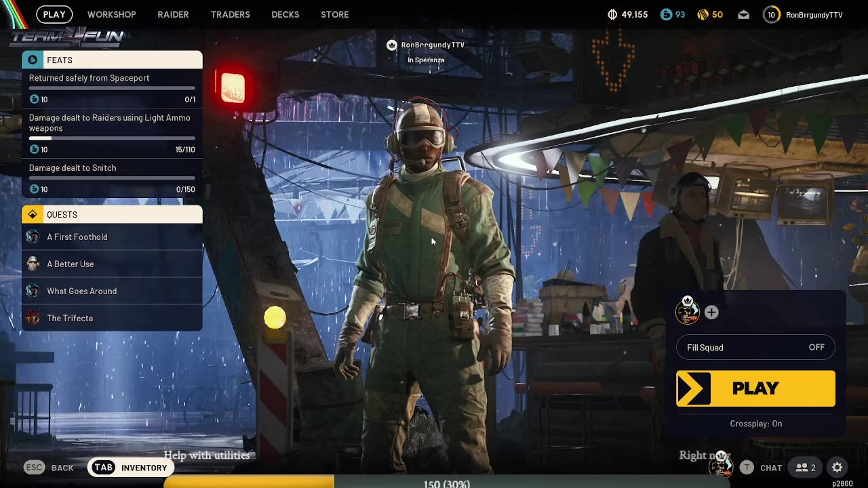Toggle Fill Squad OFF switch
The width and height of the screenshot is (868, 488).
755,347
